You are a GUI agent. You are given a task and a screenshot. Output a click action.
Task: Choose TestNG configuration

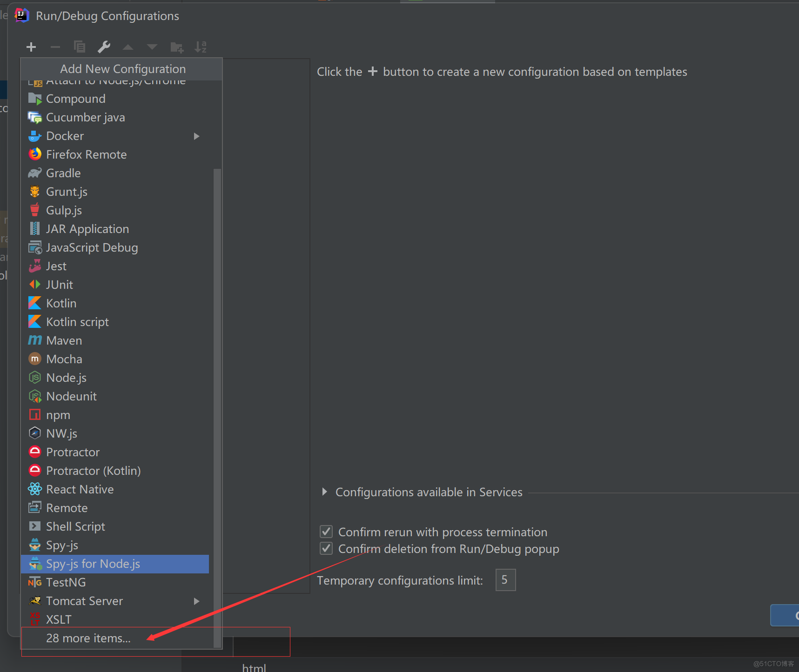(115, 582)
